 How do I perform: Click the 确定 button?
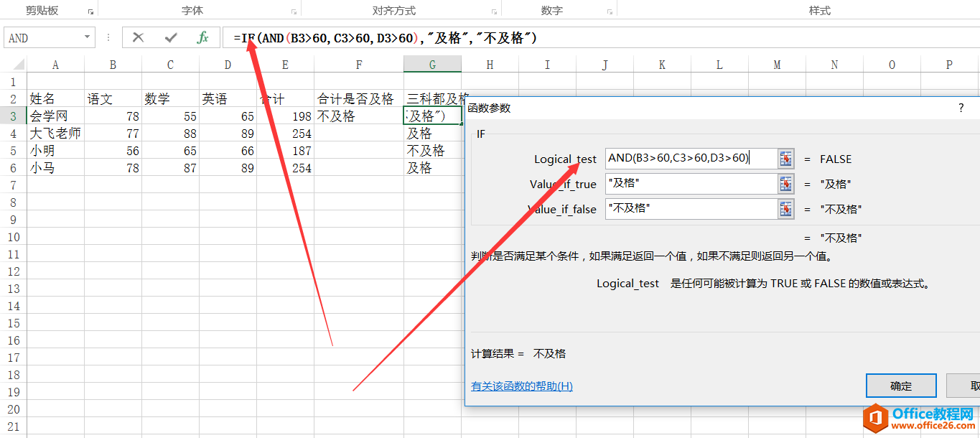(901, 386)
